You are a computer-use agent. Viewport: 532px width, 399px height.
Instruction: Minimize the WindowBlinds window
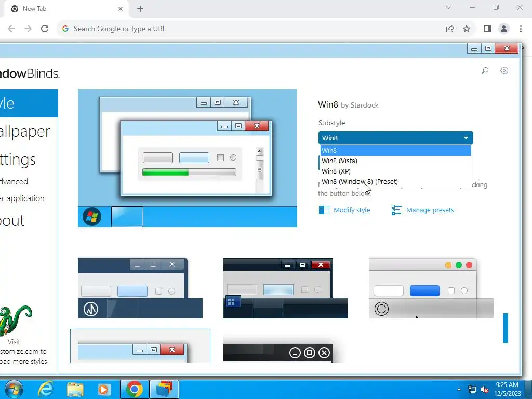(x=474, y=48)
